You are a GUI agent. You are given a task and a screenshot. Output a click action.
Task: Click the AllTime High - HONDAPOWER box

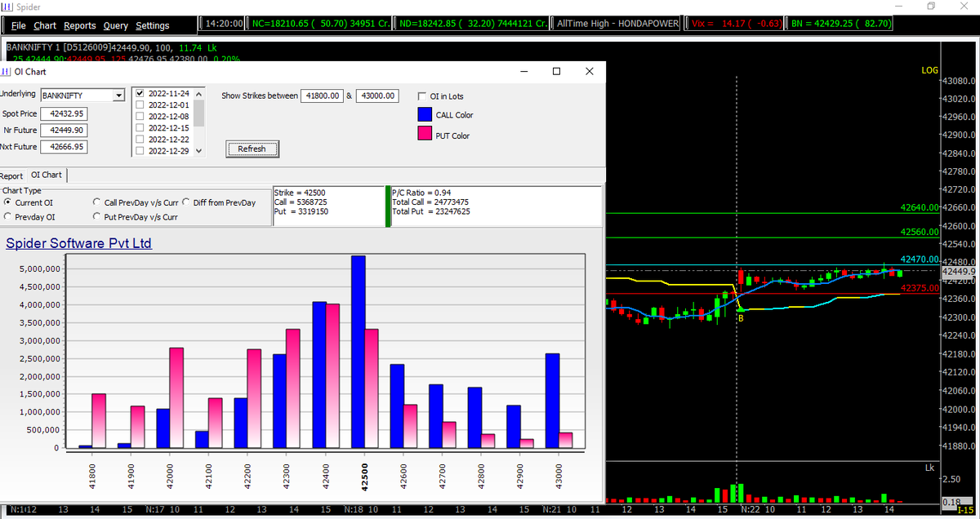[x=617, y=24]
